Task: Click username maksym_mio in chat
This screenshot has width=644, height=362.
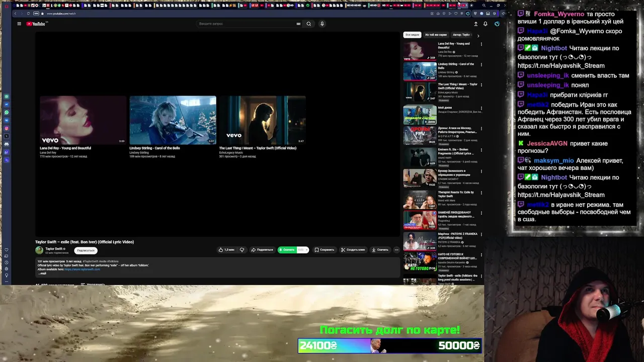Action: point(553,160)
